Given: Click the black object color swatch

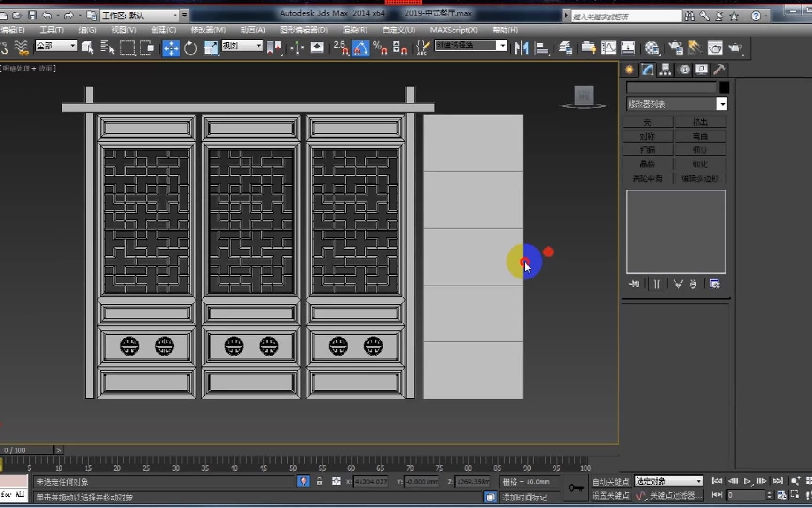Looking at the screenshot, I should click(724, 87).
